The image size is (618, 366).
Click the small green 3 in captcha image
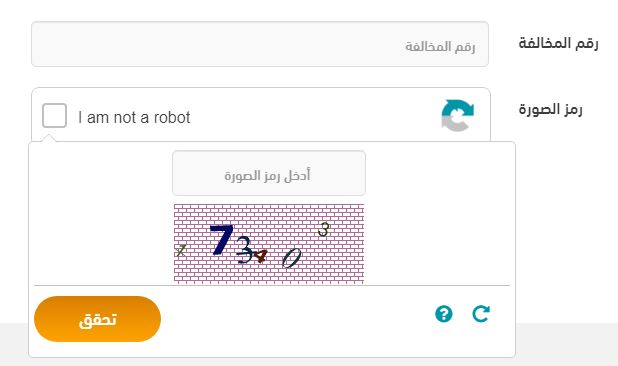[324, 229]
